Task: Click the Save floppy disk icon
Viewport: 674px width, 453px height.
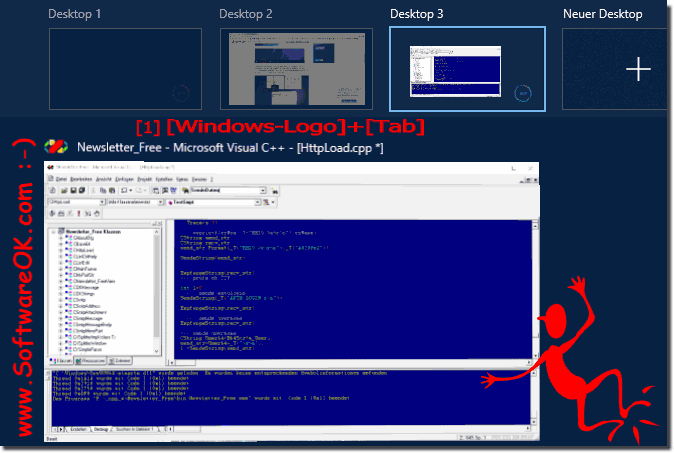Action: [73, 190]
